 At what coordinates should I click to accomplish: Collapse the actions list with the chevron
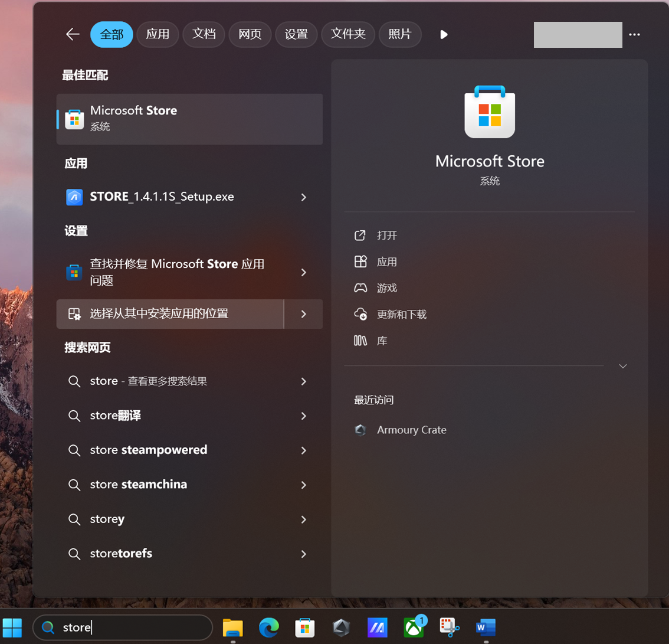(x=622, y=366)
